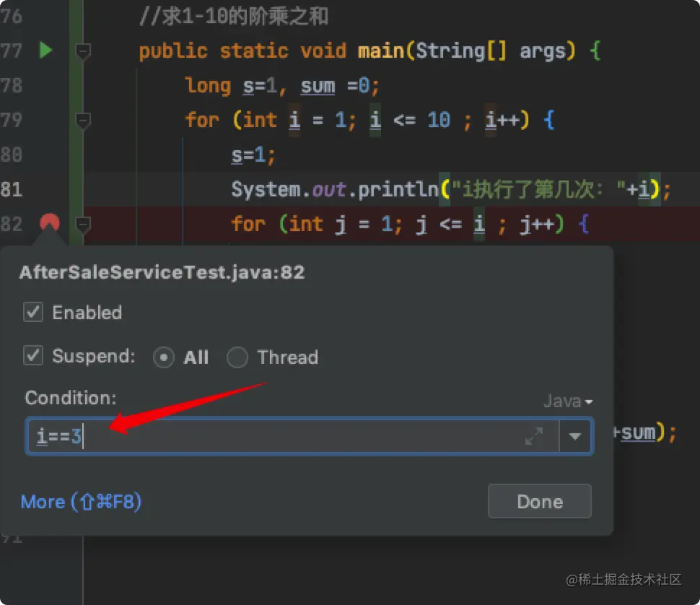Click the Done button
The height and width of the screenshot is (605, 700).
[539, 502]
